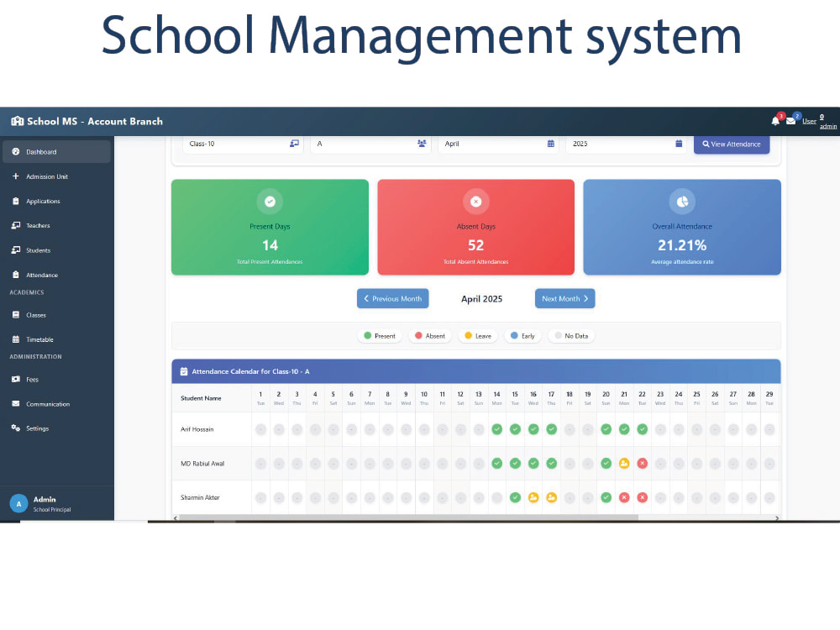Open the 2025 year selector
The width and height of the screenshot is (840, 630).
pyautogui.click(x=627, y=144)
